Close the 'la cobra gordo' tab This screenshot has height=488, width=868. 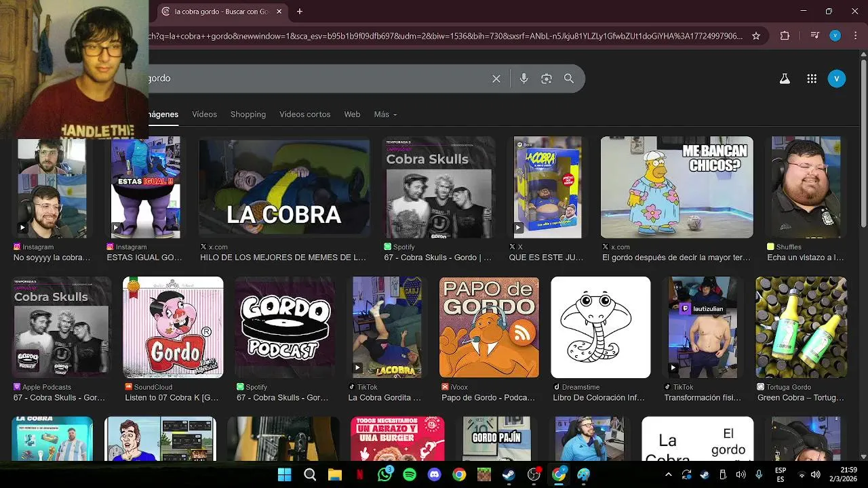(279, 12)
